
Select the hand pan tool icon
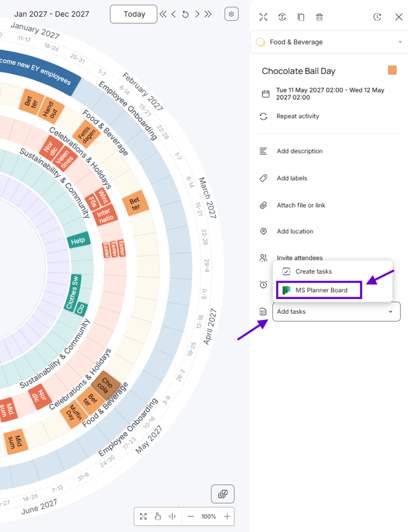pyautogui.click(x=158, y=517)
